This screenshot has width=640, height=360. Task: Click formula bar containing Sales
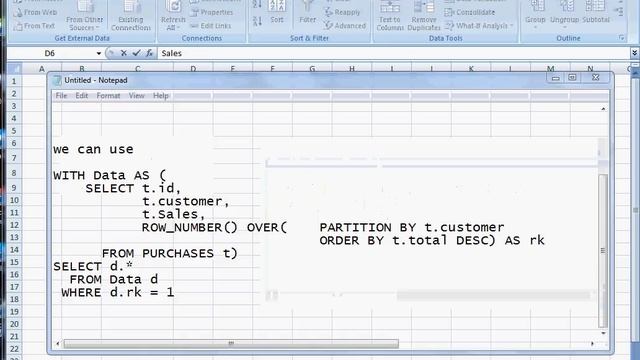coord(394,53)
